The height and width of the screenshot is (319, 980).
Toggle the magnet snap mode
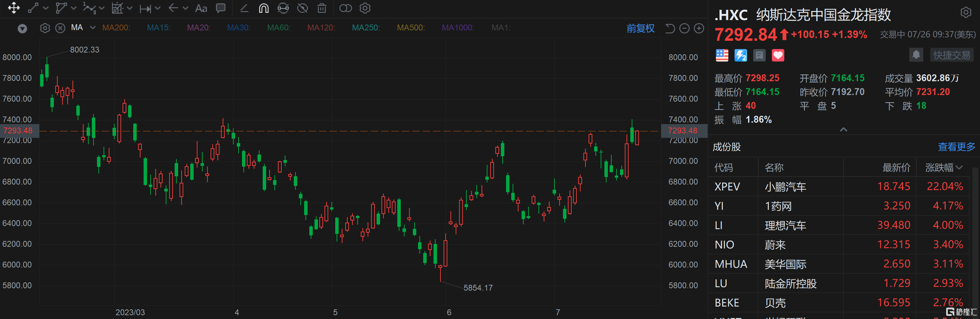(264, 8)
